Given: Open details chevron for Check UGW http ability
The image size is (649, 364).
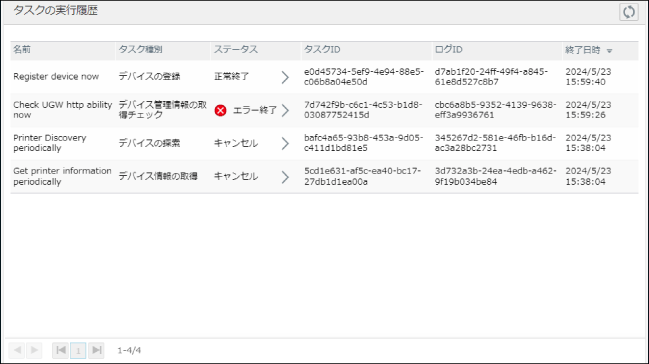Looking at the screenshot, I should point(285,110).
